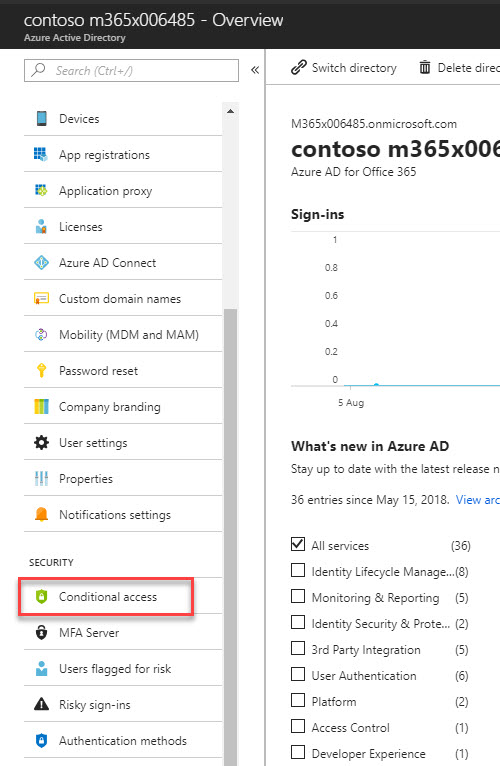Screen dimensions: 500x766
Task: Click the Devices phone icon
Action: pos(42,118)
